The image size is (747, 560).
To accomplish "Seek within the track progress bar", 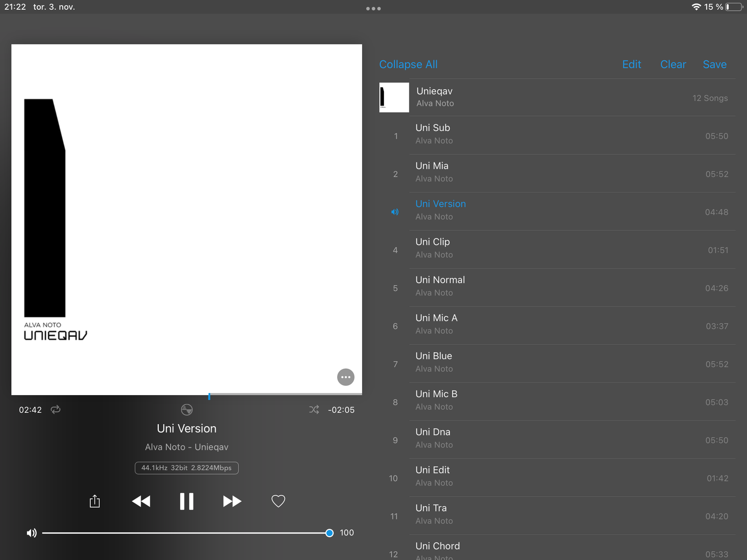I will click(x=187, y=395).
